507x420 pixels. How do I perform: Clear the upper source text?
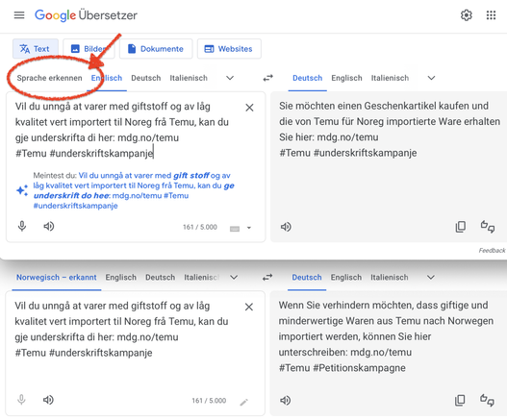coord(249,108)
